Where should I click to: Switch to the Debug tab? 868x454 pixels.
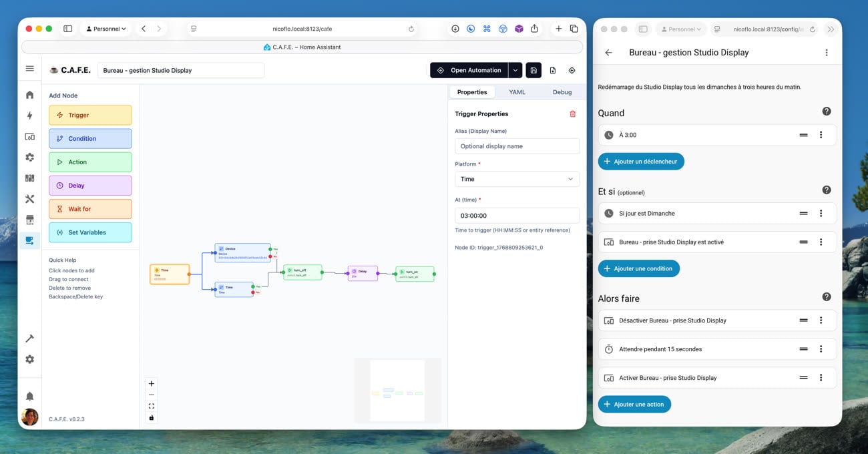click(562, 92)
